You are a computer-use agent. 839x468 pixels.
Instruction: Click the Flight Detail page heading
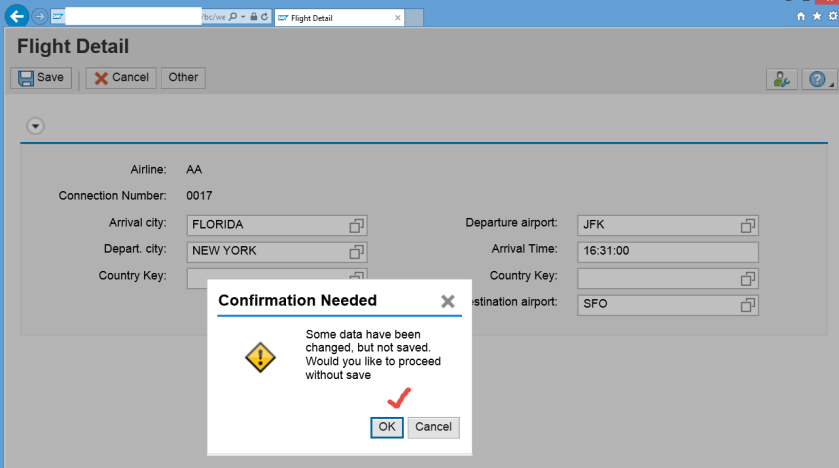coord(73,47)
